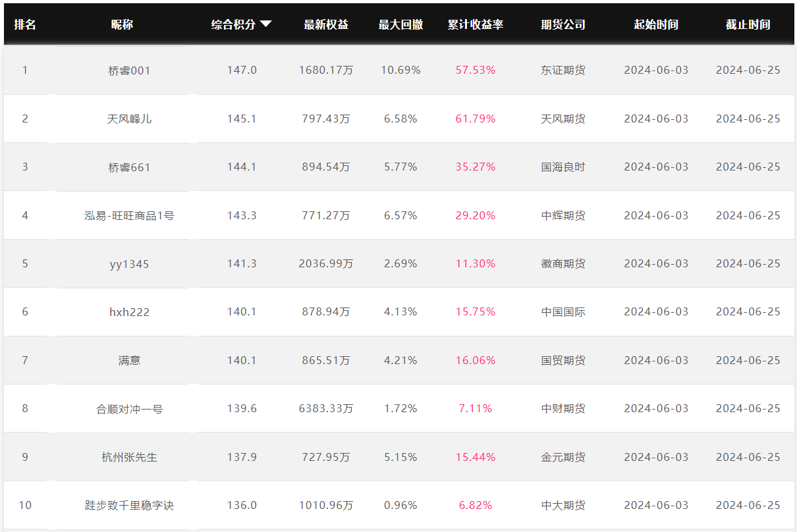Click the 期货公司 column header
797x532 pixels.
pos(563,24)
